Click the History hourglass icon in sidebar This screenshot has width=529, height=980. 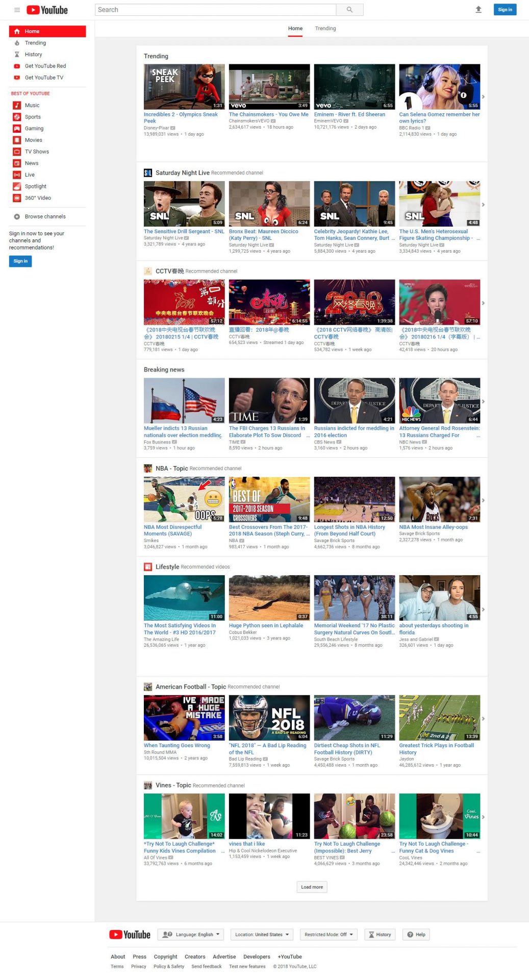pos(17,55)
